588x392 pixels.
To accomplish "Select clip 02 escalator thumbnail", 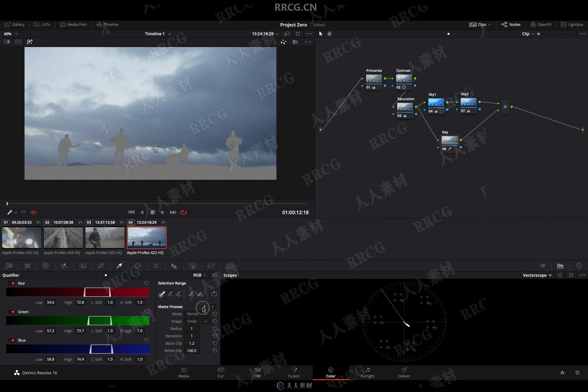I will click(x=63, y=238).
